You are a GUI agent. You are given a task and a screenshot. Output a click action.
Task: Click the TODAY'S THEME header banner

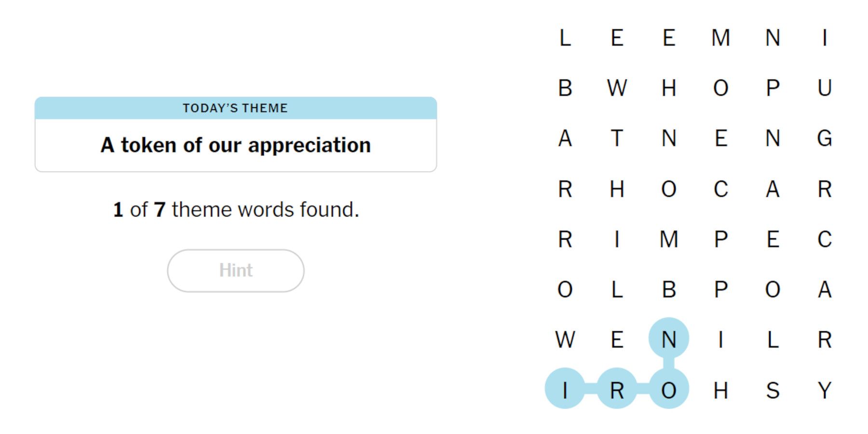coord(235,108)
